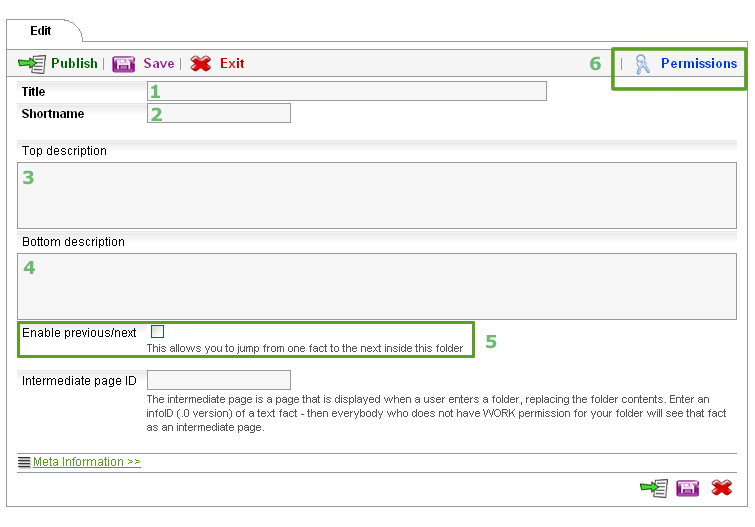Expand the Meta Information section link
Viewport: 755px width, 527px height.
click(x=86, y=462)
